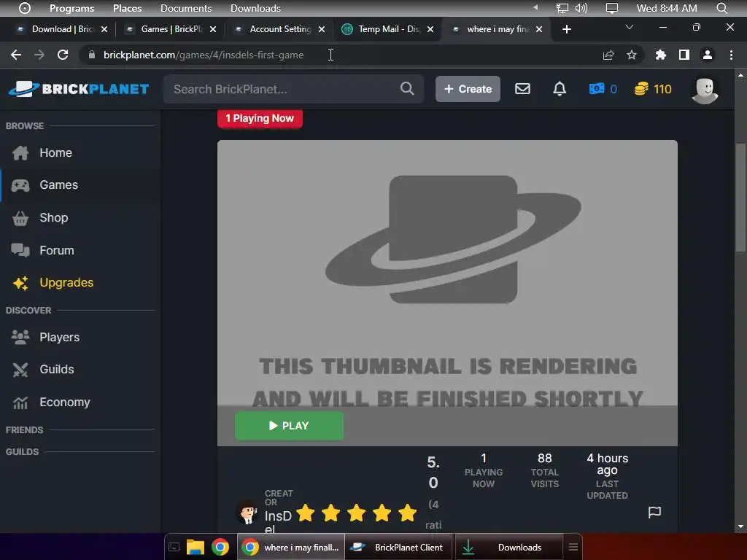Image resolution: width=747 pixels, height=560 pixels.
Task: Click the BrickPlanet logo
Action: click(79, 89)
